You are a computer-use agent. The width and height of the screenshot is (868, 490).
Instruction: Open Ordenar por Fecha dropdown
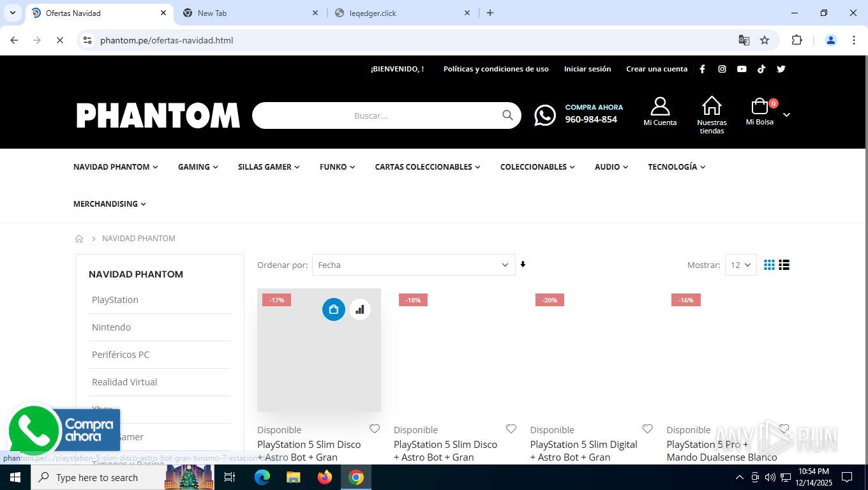414,265
